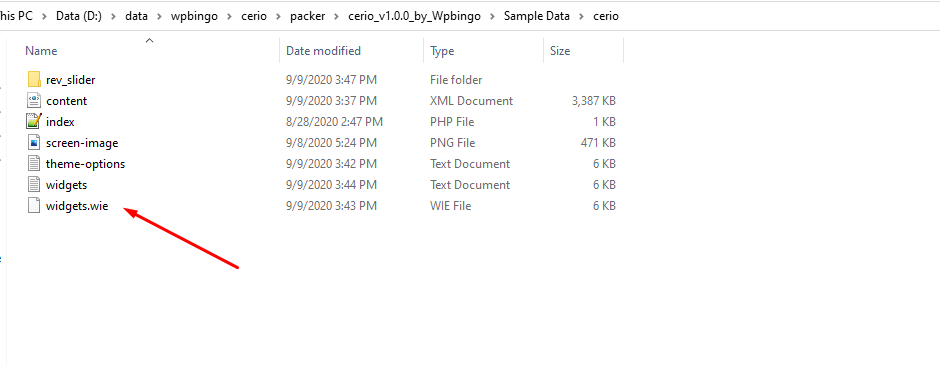This screenshot has width=940, height=366.
Task: Click the content XML document icon
Action: 34,101
